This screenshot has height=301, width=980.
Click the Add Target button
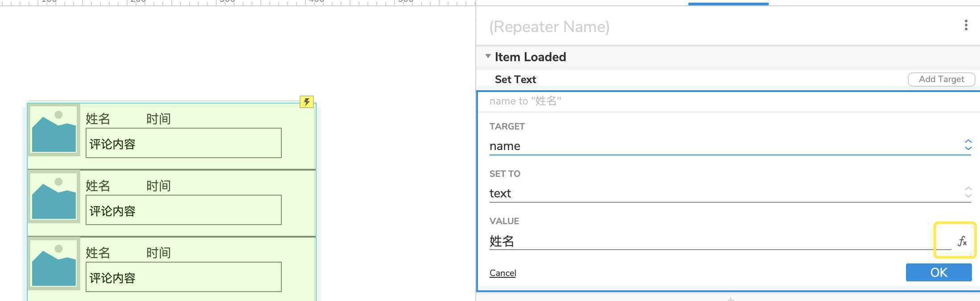[x=941, y=79]
